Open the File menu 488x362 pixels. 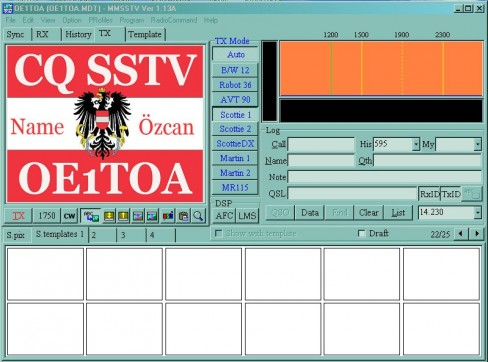[x=10, y=20]
